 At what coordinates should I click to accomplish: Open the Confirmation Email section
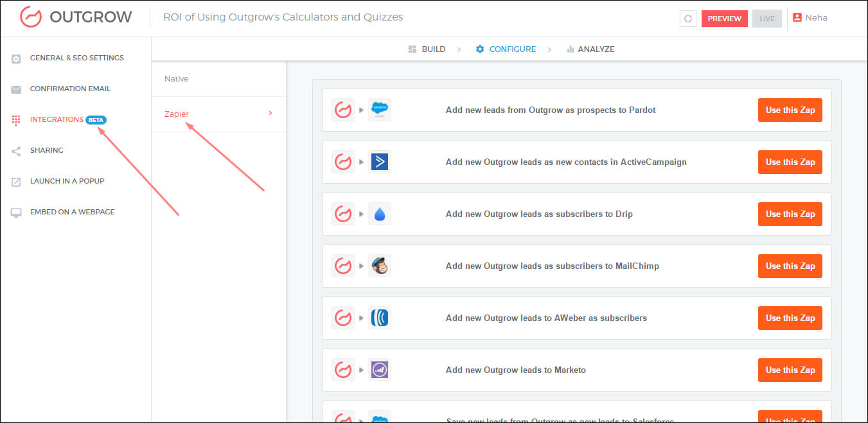(x=70, y=89)
